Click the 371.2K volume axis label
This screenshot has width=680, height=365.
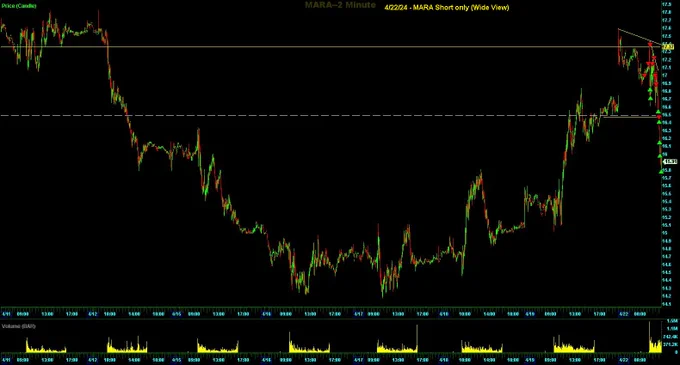point(670,344)
